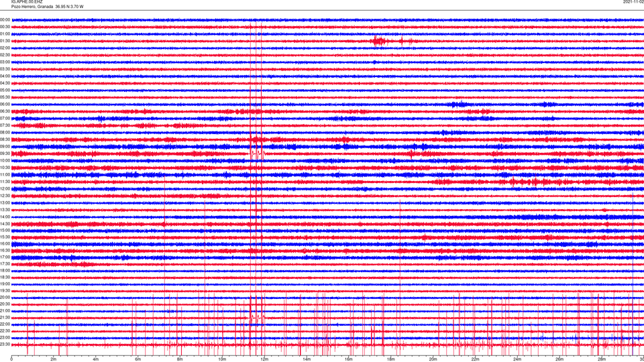Click the 04:30 time label
This screenshot has width=644, height=362.
tap(5, 83)
